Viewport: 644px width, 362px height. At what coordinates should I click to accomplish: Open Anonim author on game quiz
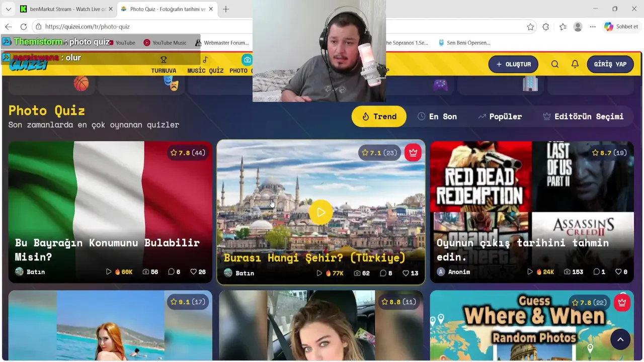453,272
